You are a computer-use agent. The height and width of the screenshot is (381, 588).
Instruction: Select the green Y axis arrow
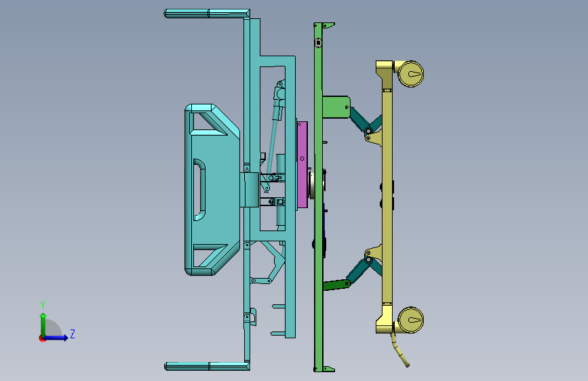click(43, 324)
